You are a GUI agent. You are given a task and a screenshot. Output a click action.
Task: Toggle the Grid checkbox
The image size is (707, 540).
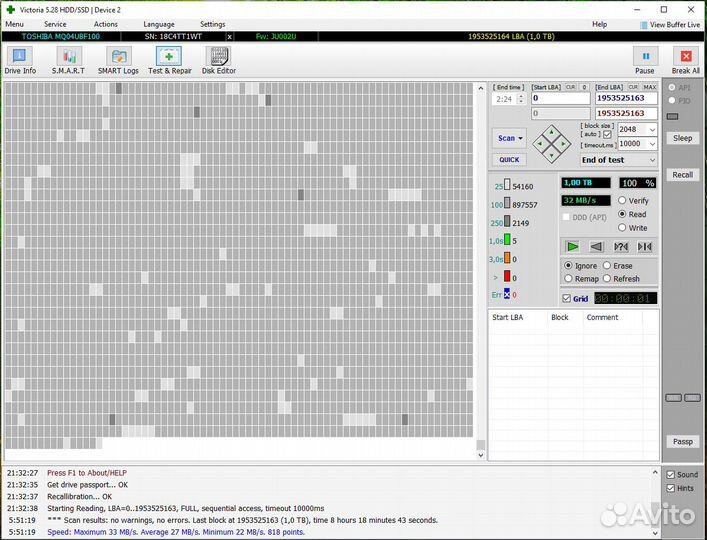click(x=567, y=298)
